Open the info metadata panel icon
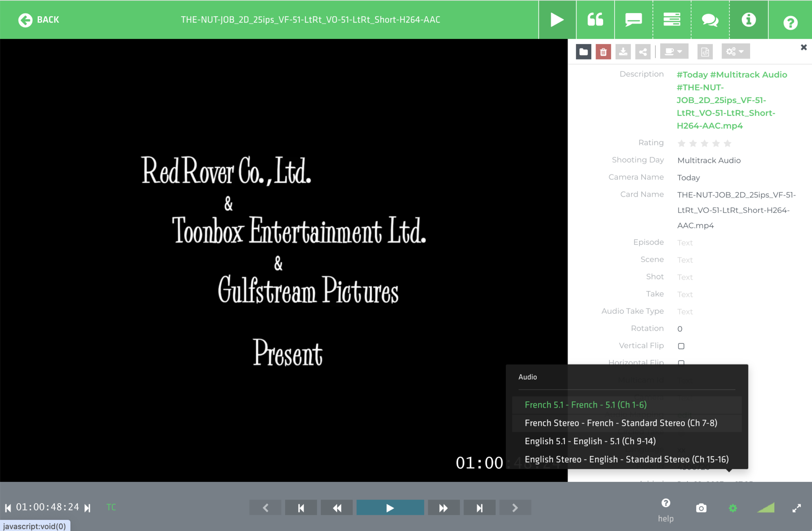Screen dimensions: 812x531 pos(748,19)
